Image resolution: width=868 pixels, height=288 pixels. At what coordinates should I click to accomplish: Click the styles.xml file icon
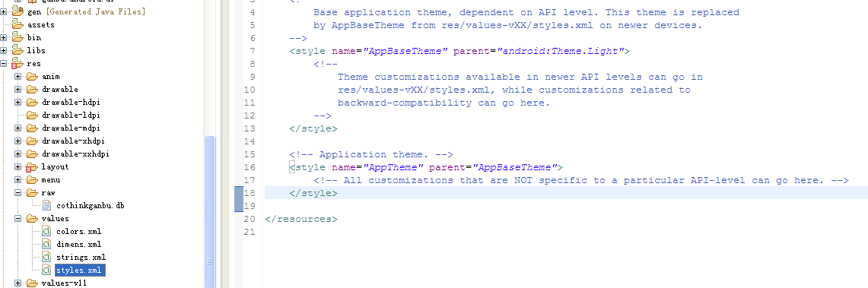click(47, 271)
